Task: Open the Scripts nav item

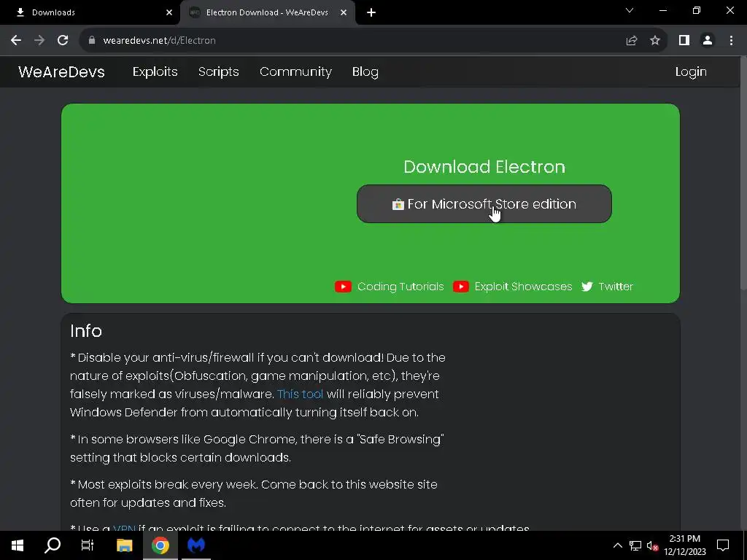Action: pos(219,72)
